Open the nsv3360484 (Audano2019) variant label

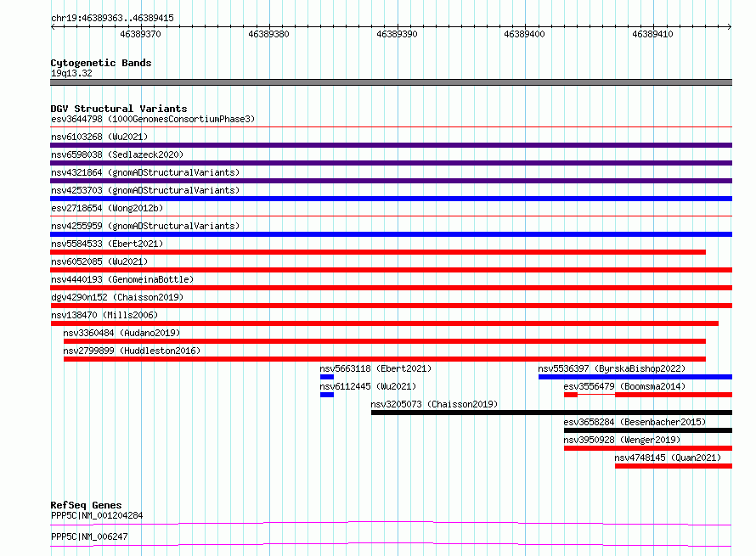(121, 333)
